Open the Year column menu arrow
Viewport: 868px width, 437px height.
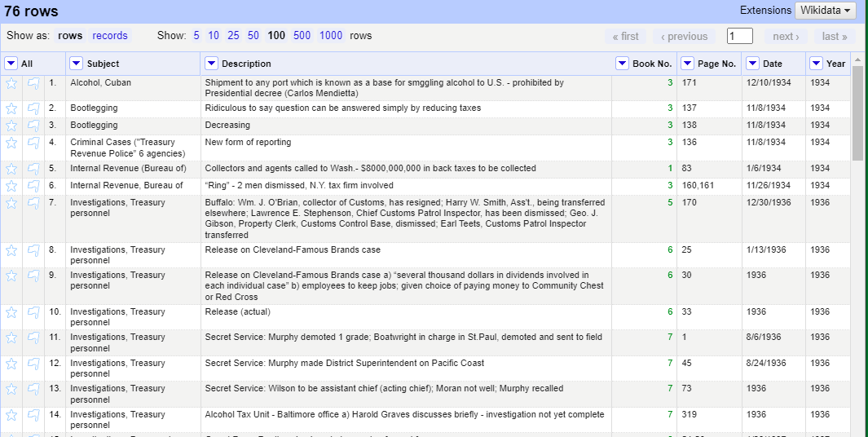[815, 64]
